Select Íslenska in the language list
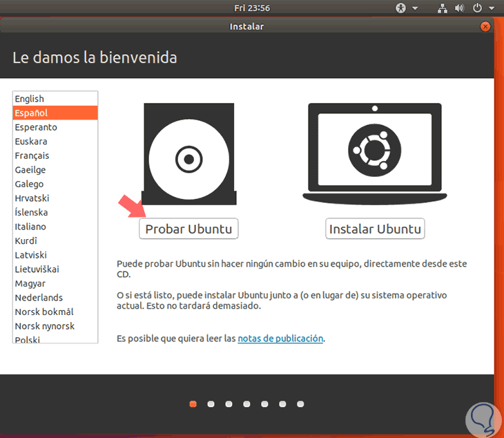The image size is (504, 438). pos(55,212)
